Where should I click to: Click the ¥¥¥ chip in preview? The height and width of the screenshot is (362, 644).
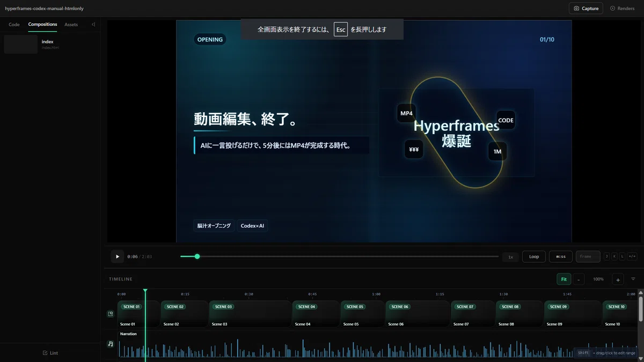click(414, 150)
